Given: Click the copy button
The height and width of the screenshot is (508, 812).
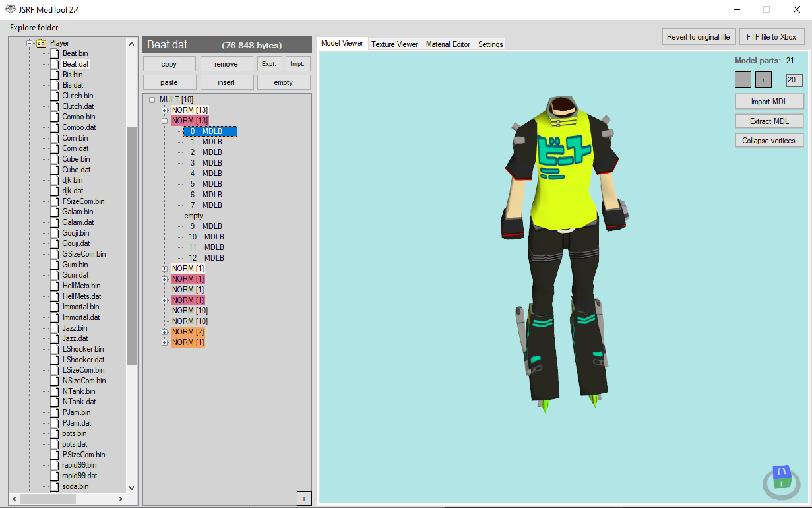Looking at the screenshot, I should tap(169, 64).
